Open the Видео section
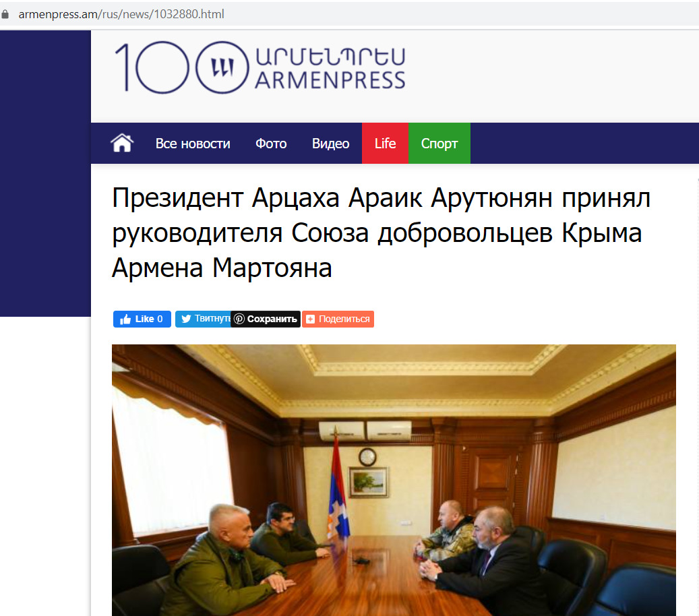 click(x=330, y=144)
